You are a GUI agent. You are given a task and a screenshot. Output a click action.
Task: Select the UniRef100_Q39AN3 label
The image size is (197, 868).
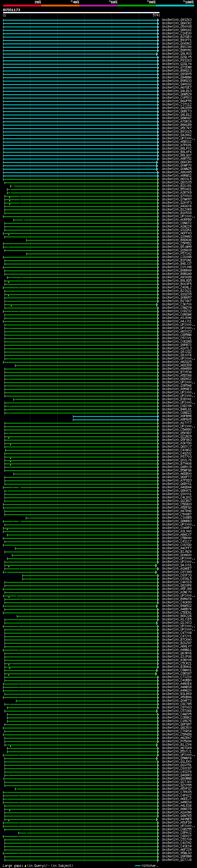coord(177,236)
